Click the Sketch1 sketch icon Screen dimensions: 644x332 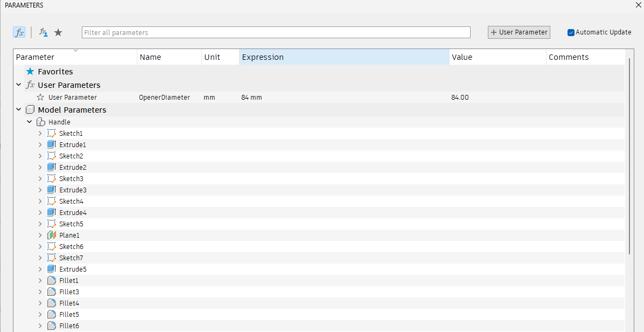click(51, 134)
